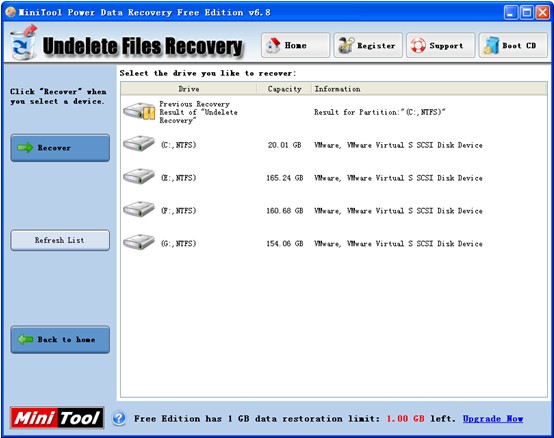
Task: Click the 165.24 GB capacity value
Action: coord(284,178)
